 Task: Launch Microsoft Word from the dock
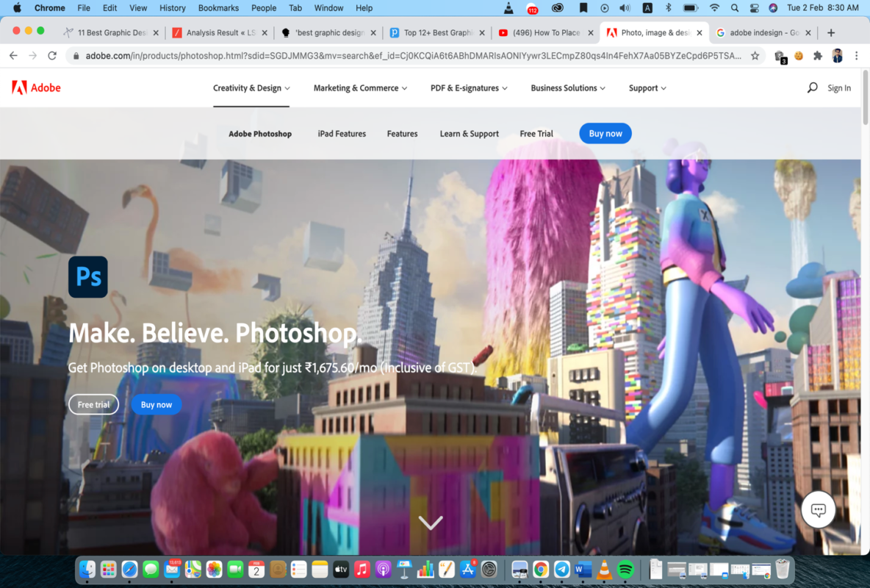[583, 569]
